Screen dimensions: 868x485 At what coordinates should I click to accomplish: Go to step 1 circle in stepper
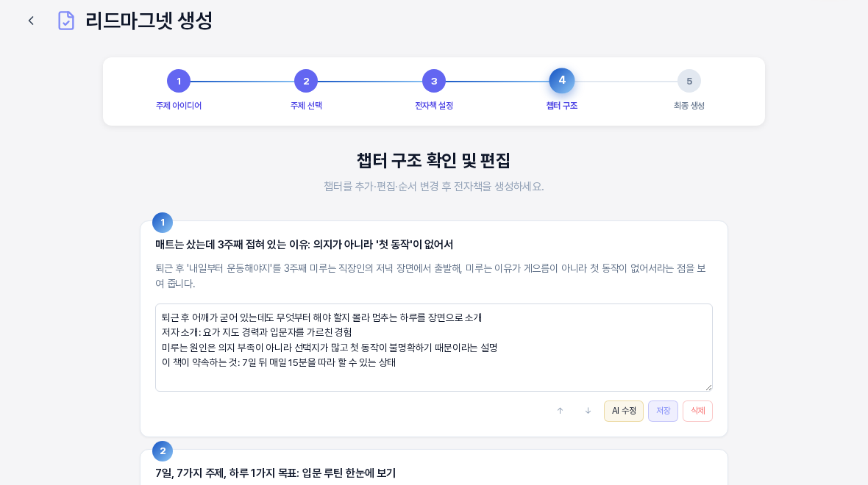pos(178,82)
